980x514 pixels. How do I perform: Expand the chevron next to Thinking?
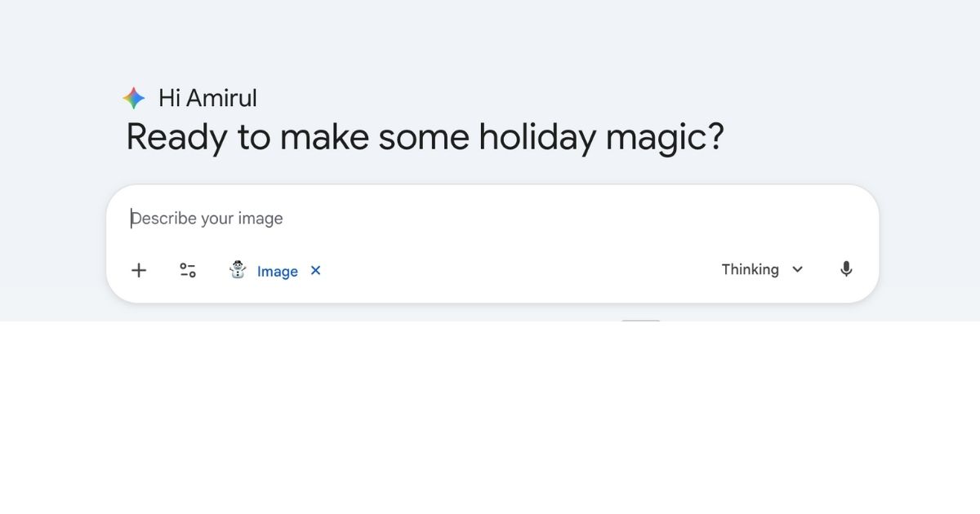pyautogui.click(x=798, y=269)
